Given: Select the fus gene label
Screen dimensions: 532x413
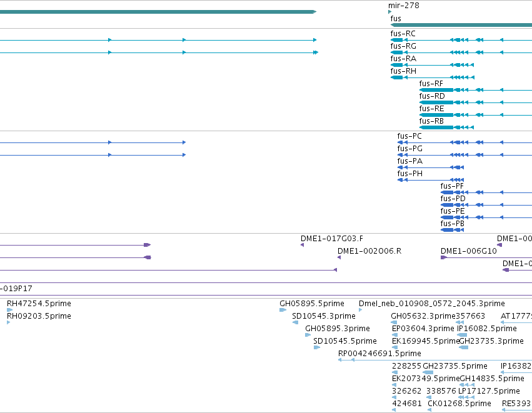Looking at the screenshot, I should tap(396, 18).
